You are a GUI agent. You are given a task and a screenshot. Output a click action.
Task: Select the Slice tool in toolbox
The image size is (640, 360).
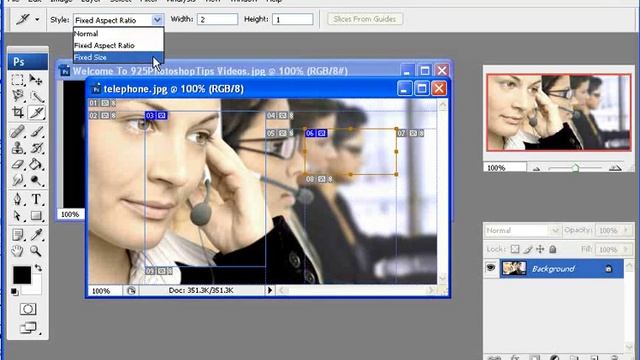[x=36, y=112]
